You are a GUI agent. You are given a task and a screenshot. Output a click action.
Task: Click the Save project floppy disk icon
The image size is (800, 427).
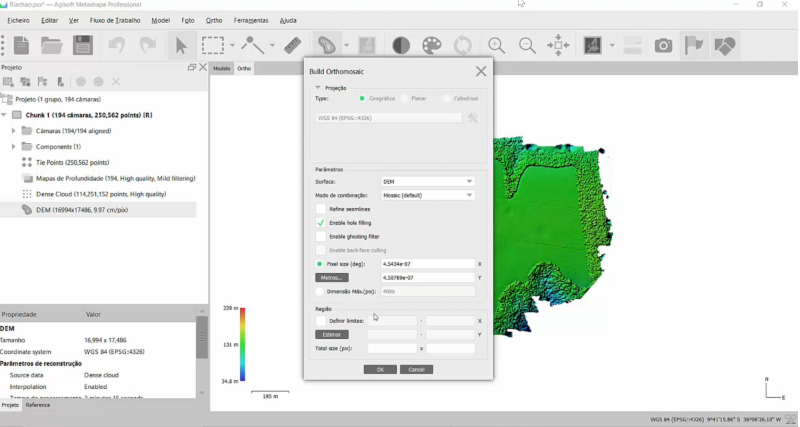[x=83, y=45]
